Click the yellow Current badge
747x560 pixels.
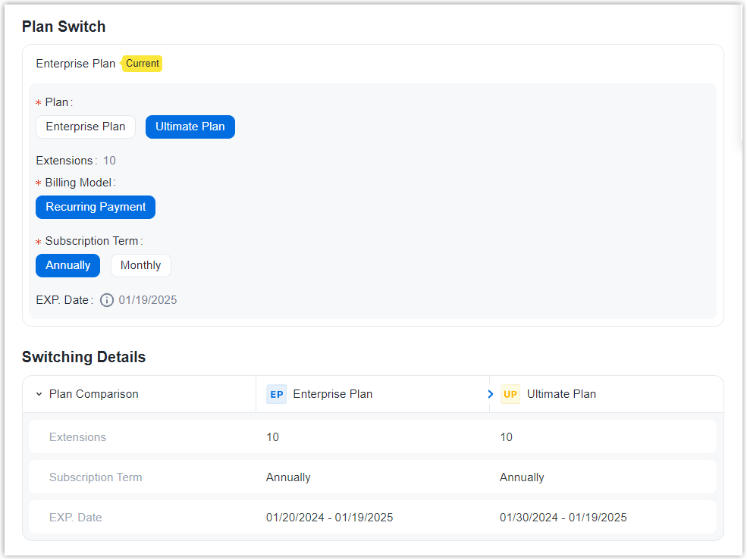143,64
